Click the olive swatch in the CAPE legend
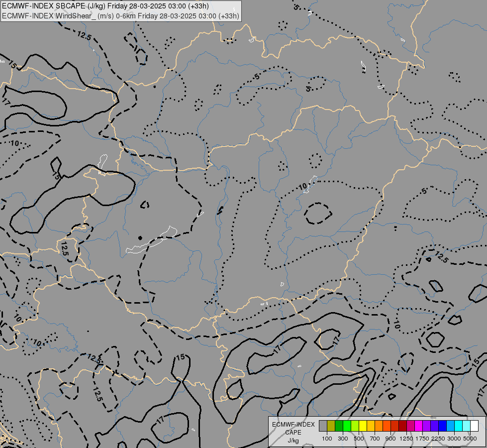Screen dimensions: 487x448 tap(331, 426)
